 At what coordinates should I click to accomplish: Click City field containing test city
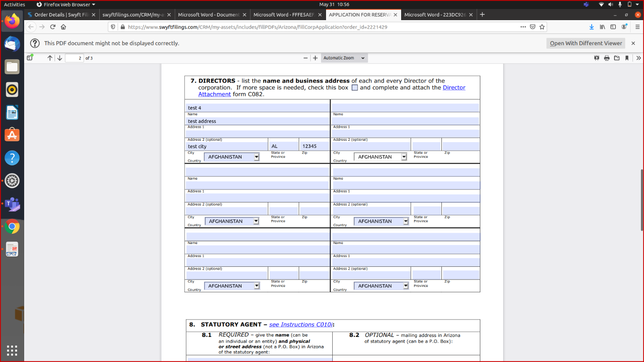point(227,146)
